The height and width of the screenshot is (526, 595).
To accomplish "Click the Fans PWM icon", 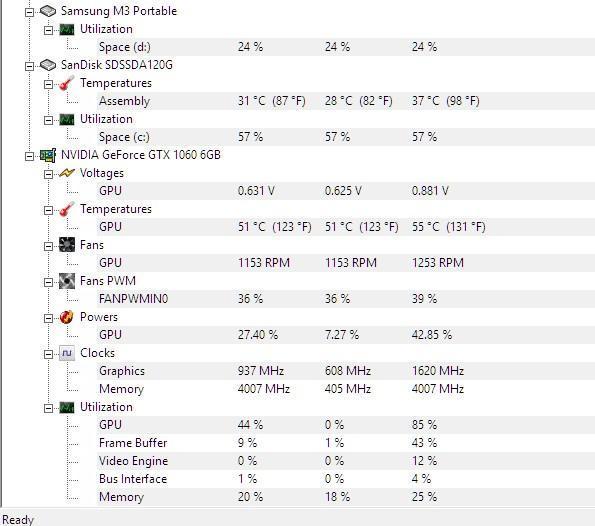I will [x=67, y=281].
